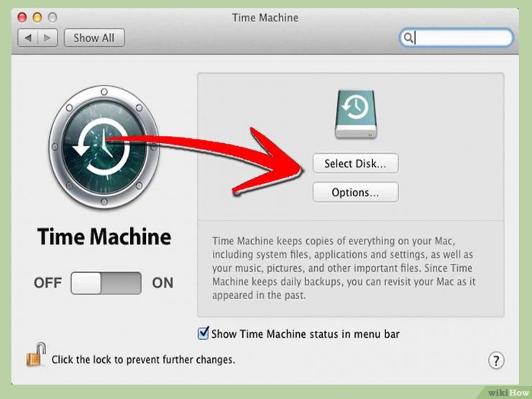Click the Select Disk... button

(355, 163)
